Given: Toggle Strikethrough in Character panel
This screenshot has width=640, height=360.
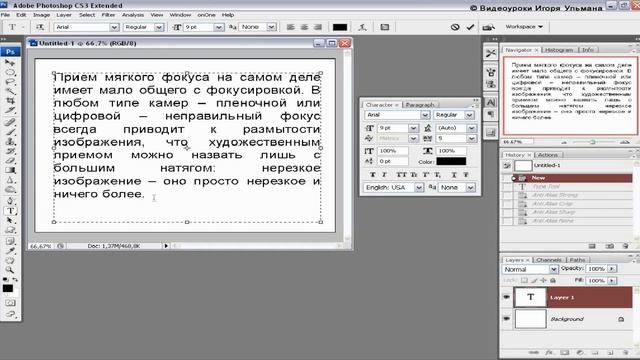Looking at the screenshot, I should click(x=466, y=174).
